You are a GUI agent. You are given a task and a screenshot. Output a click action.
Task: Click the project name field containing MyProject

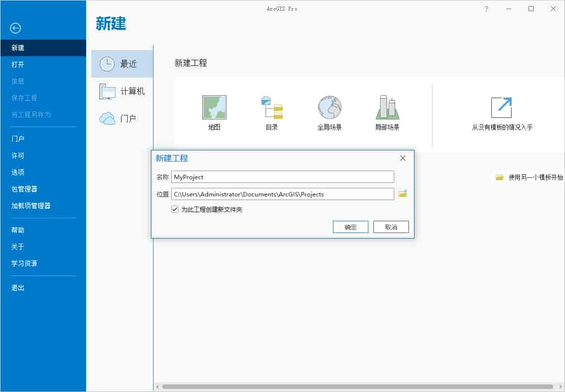[282, 177]
